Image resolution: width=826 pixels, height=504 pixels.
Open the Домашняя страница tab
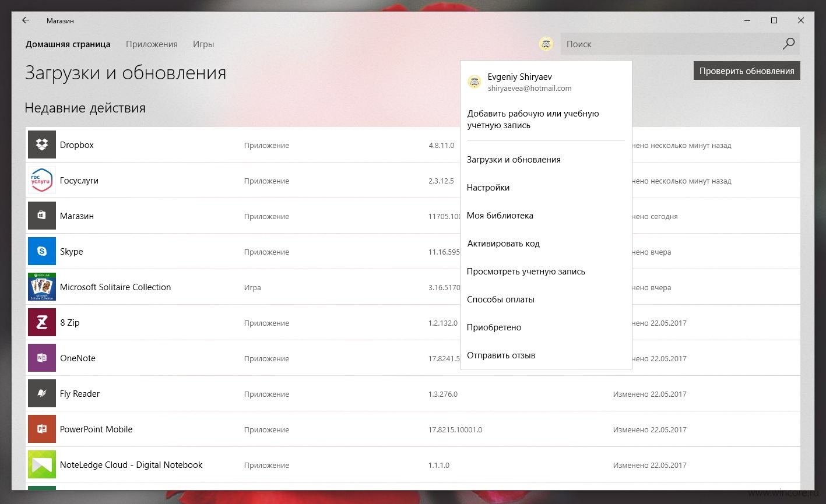(68, 44)
